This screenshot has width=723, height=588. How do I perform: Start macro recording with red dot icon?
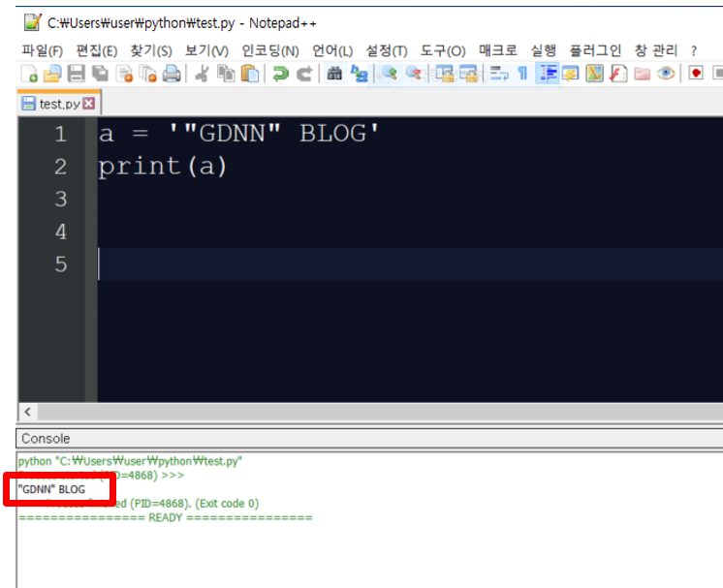click(x=696, y=74)
